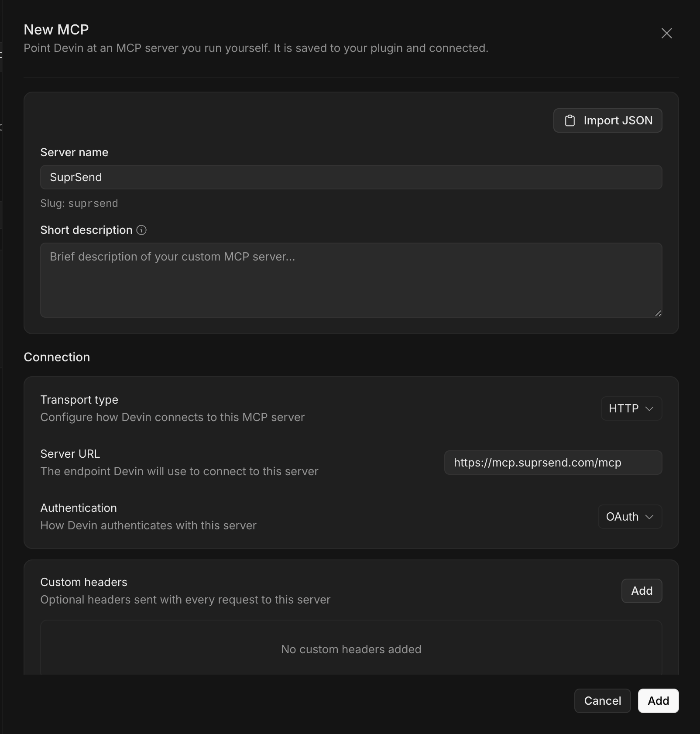Click the "Custom headers" label
The image size is (700, 734).
84,582
